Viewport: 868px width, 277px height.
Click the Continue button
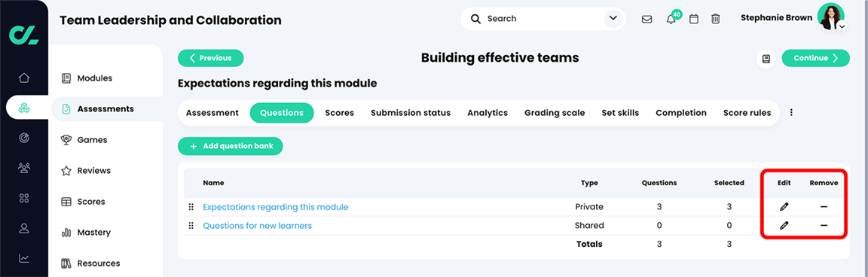(815, 58)
